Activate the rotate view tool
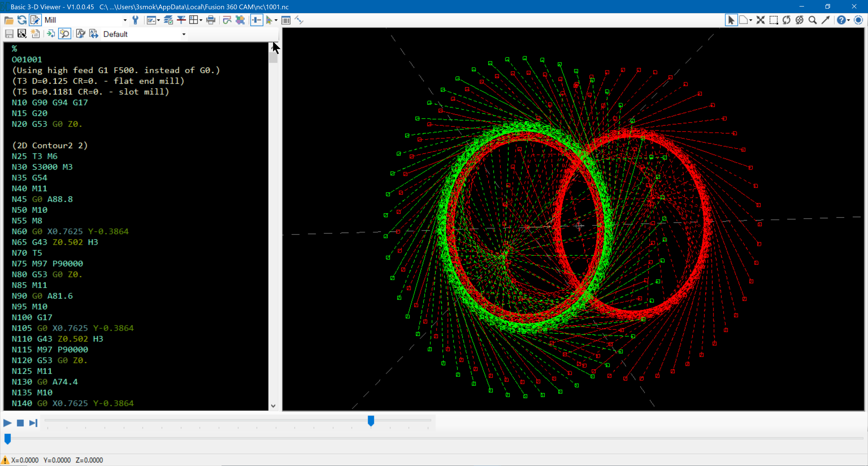 [x=786, y=20]
